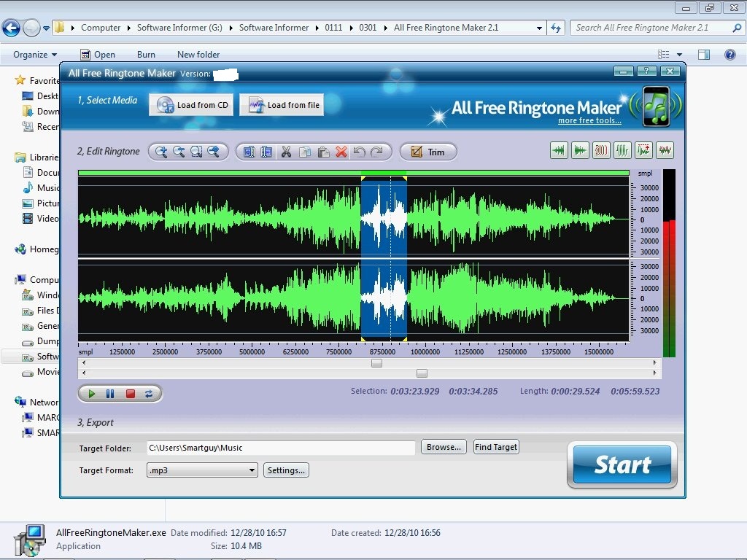Cut the selected audio region
The width and height of the screenshot is (747, 560).
pyautogui.click(x=286, y=151)
